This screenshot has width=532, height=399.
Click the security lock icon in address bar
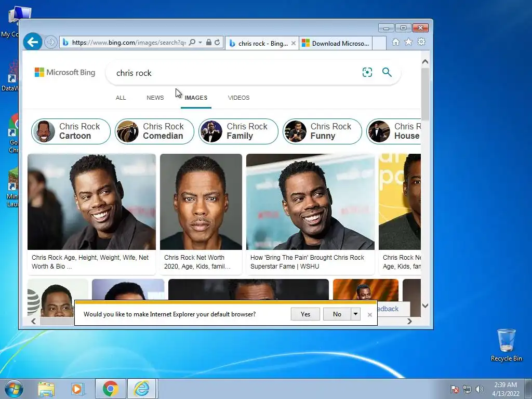coord(209,43)
